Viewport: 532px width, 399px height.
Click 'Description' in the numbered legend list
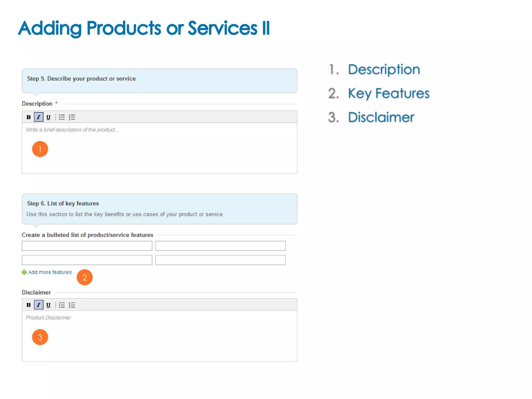(384, 70)
